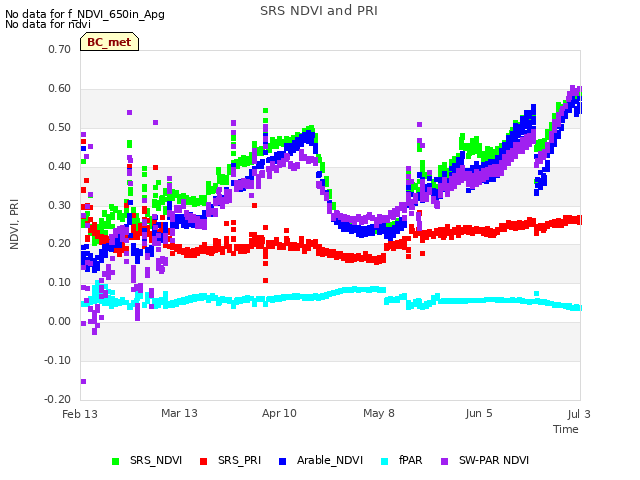
Task: Click the 0.50 y-axis tick label
Action: point(59,127)
